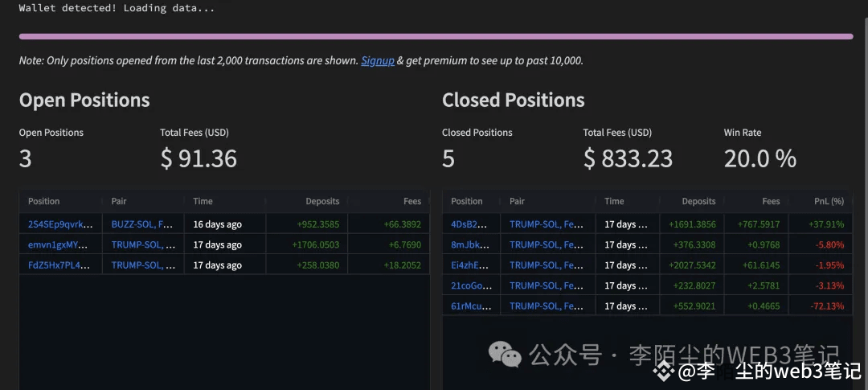Open position link FdZ5Hx7PL4
This screenshot has height=390, width=868.
(x=58, y=265)
